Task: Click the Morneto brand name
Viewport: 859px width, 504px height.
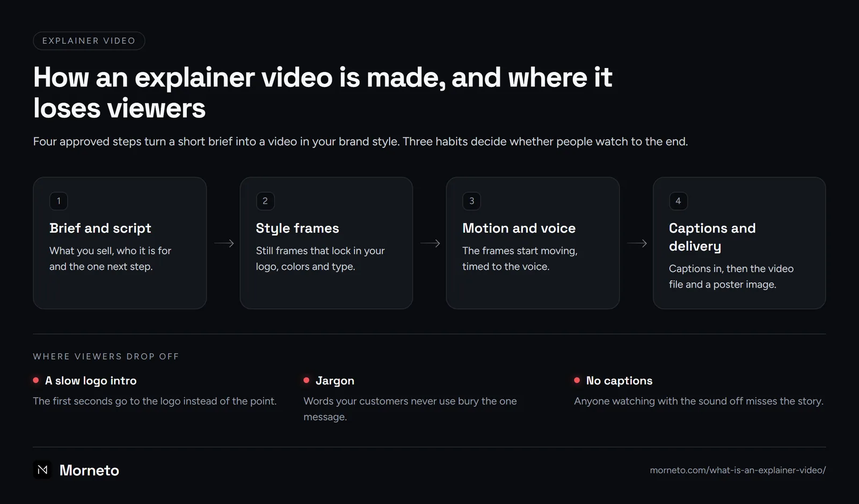Action: [89, 470]
